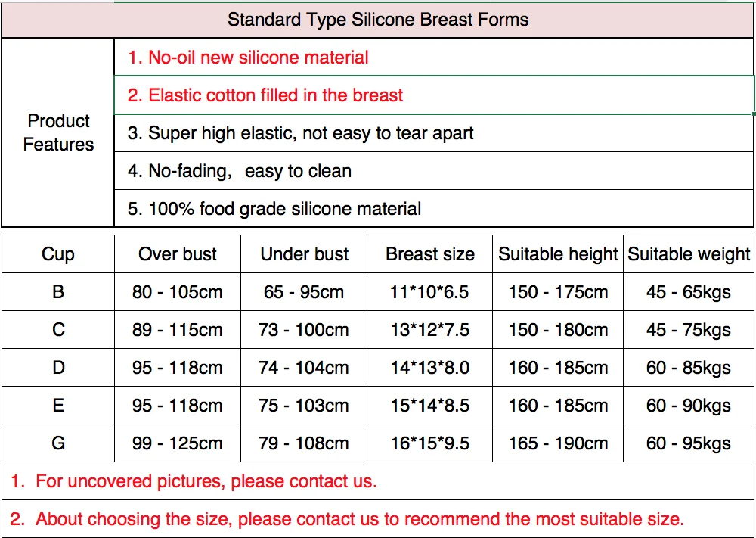Select the "74 - 104cm" under bust cell

pos(304,368)
